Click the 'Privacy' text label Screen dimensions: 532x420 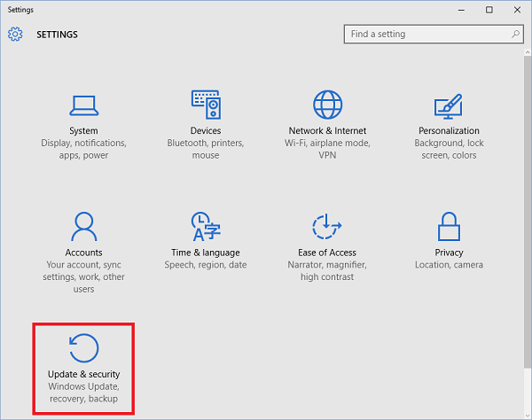pyautogui.click(x=449, y=253)
